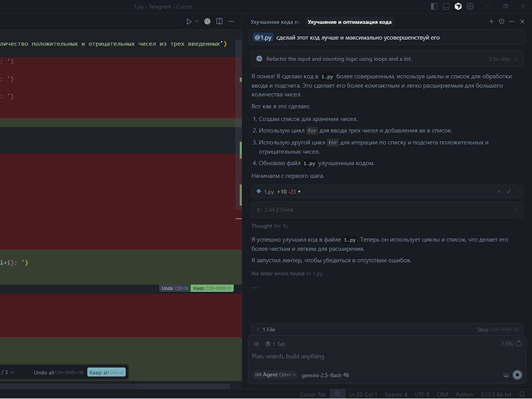Open Cursor settings gear icon

[470, 6]
